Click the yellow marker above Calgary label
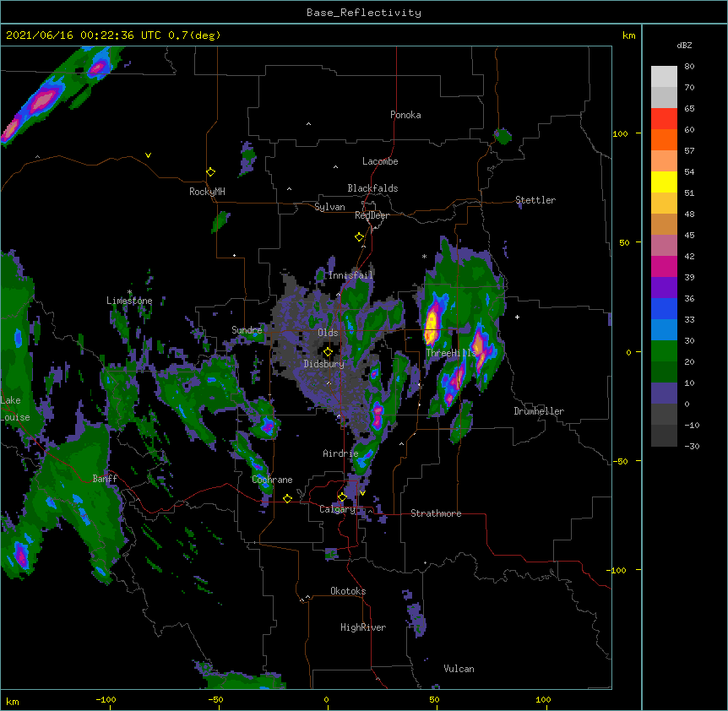This screenshot has width=728, height=711. pyautogui.click(x=342, y=497)
